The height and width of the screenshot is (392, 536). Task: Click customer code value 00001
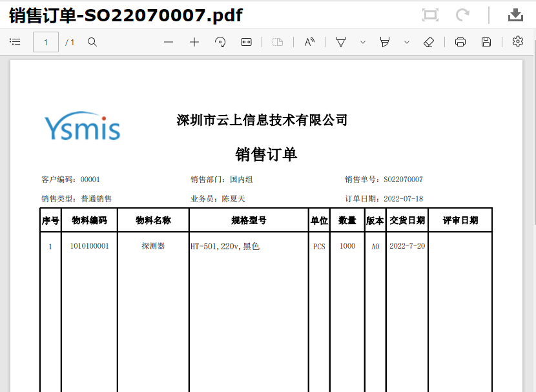90,180
